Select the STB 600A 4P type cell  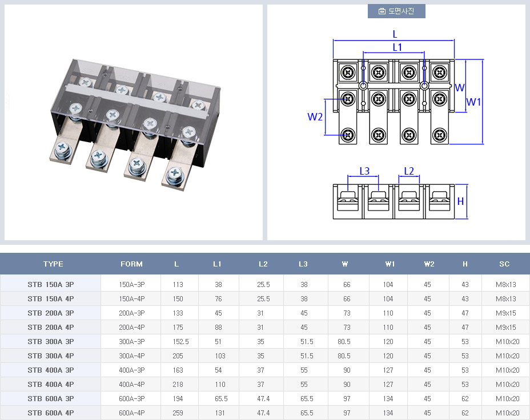point(51,413)
